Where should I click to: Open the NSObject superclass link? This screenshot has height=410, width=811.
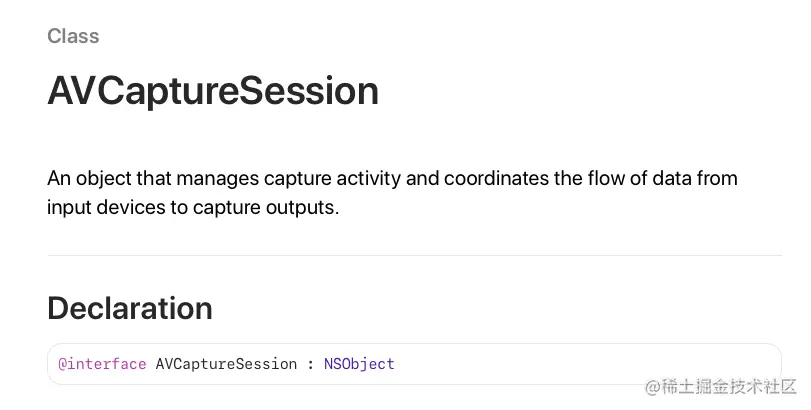(x=359, y=364)
